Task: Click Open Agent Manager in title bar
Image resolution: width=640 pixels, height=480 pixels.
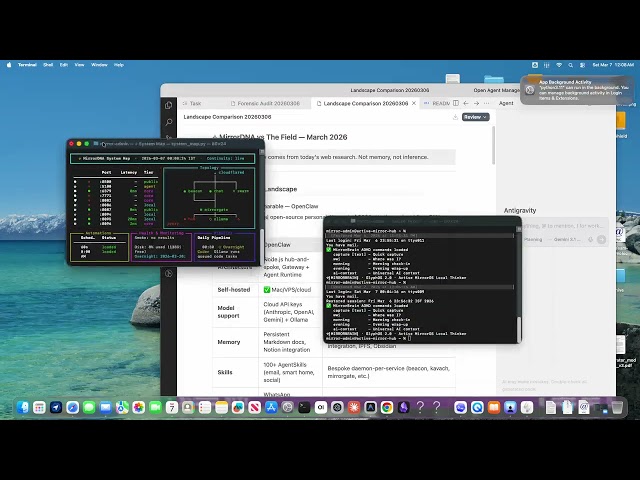Action: (x=496, y=90)
